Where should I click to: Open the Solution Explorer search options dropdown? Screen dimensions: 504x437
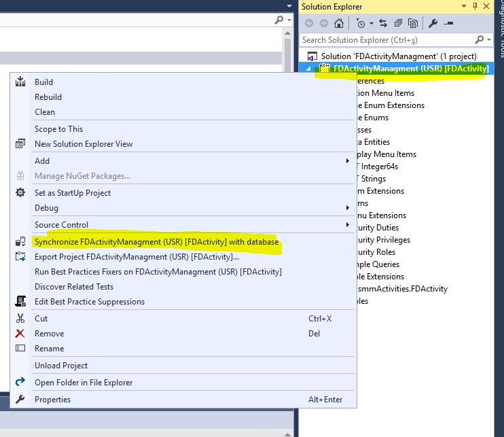point(489,39)
